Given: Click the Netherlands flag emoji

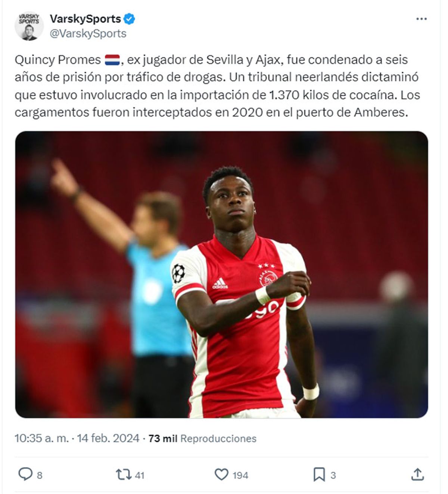Looking at the screenshot, I should tap(112, 60).
